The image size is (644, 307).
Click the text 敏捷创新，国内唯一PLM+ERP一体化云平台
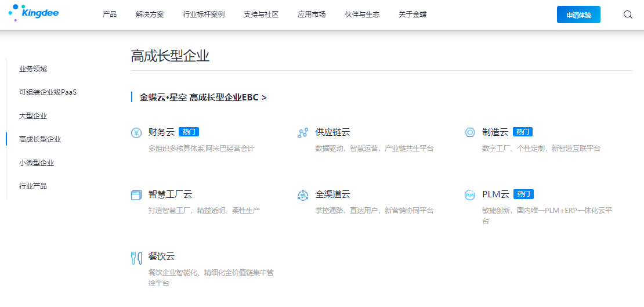coord(547,216)
